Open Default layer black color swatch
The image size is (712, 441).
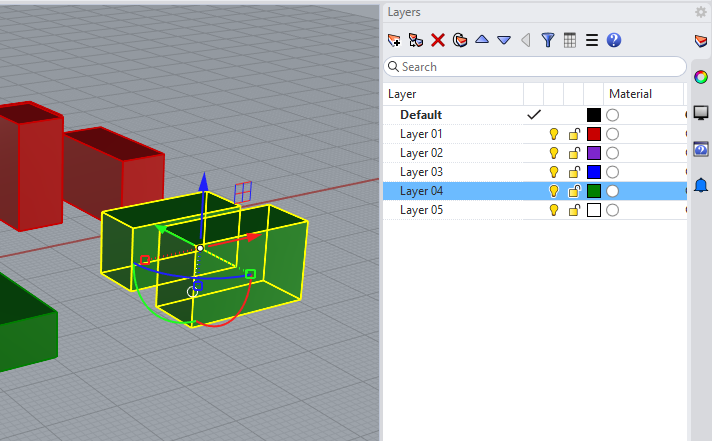[x=593, y=115]
